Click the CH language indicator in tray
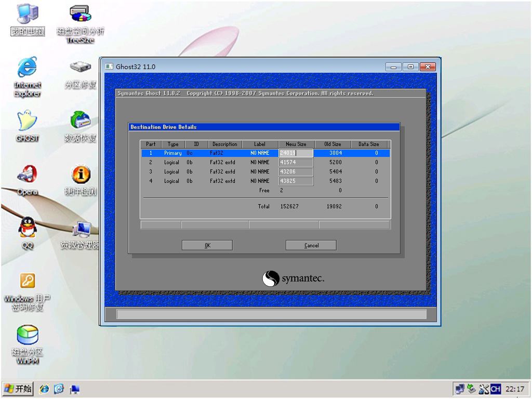 click(x=495, y=389)
